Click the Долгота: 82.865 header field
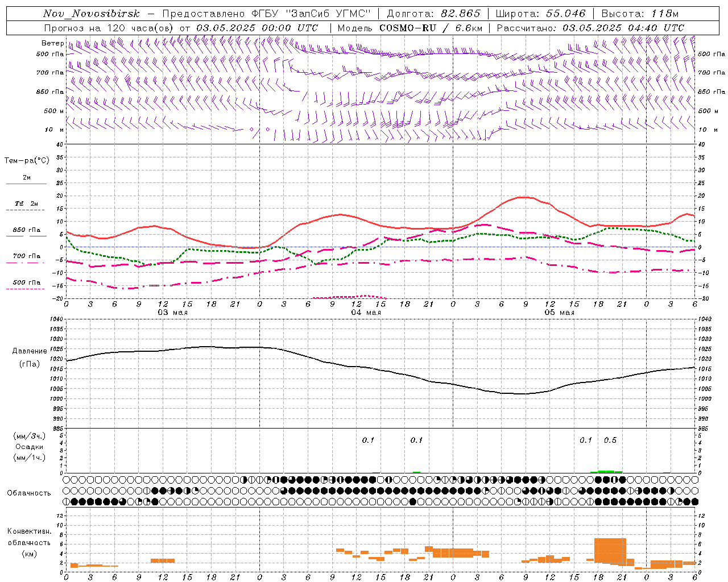This screenshot has height=582, width=728. point(433,14)
